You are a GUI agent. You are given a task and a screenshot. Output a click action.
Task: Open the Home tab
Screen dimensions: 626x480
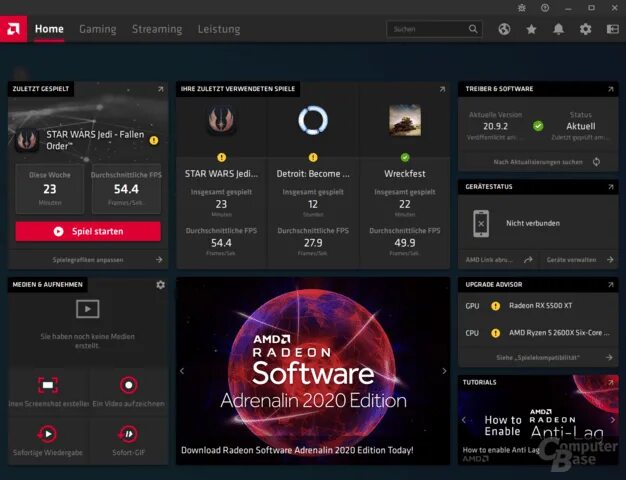click(49, 29)
